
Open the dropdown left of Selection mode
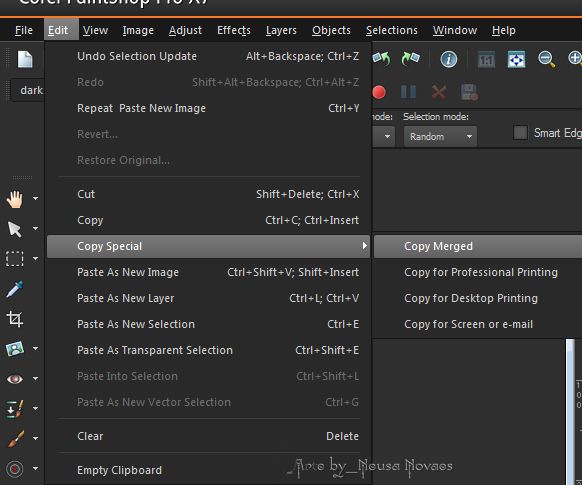[383, 137]
